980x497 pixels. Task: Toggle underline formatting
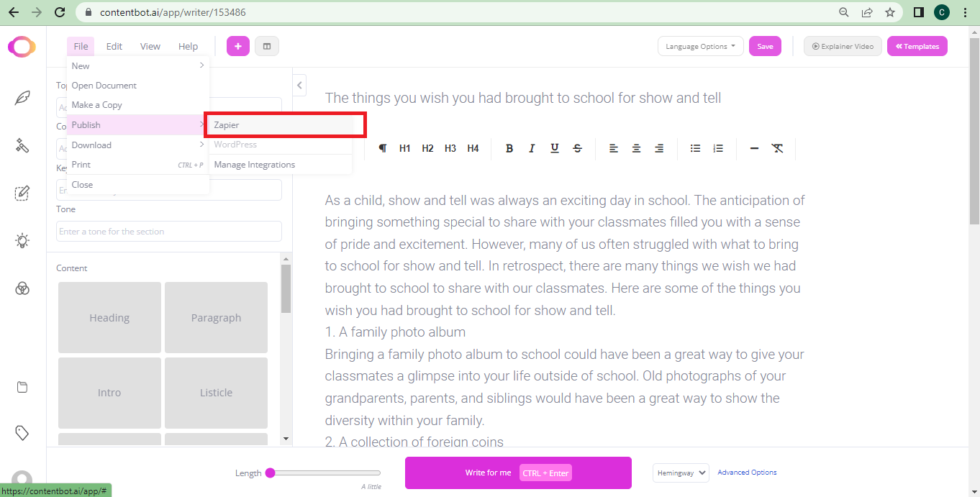tap(554, 148)
